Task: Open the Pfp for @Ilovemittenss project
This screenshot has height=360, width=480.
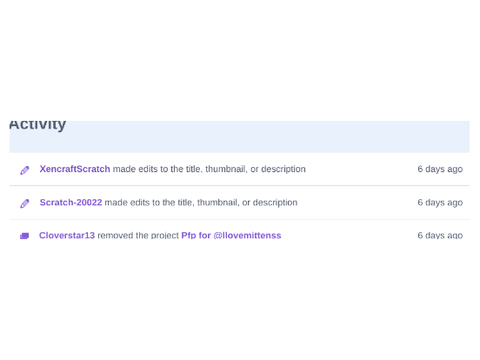Action: [x=231, y=235]
